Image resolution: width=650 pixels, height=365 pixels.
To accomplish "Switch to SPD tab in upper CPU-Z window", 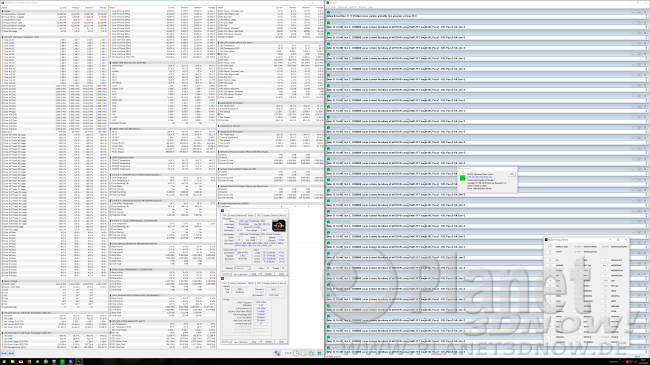I will (259, 215).
